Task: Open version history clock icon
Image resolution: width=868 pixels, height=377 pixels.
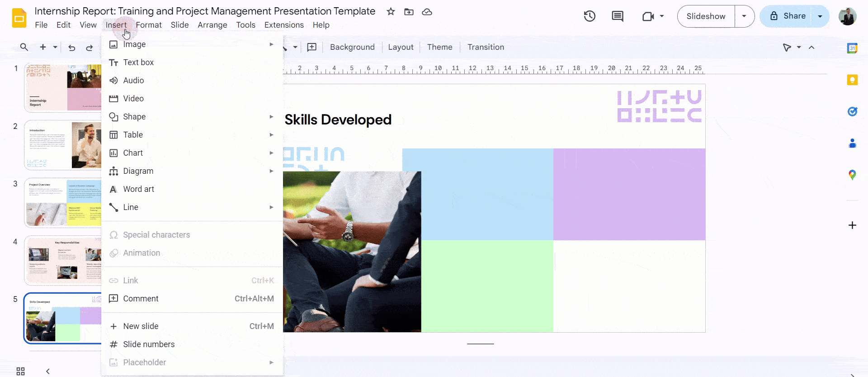Action: 590,16
